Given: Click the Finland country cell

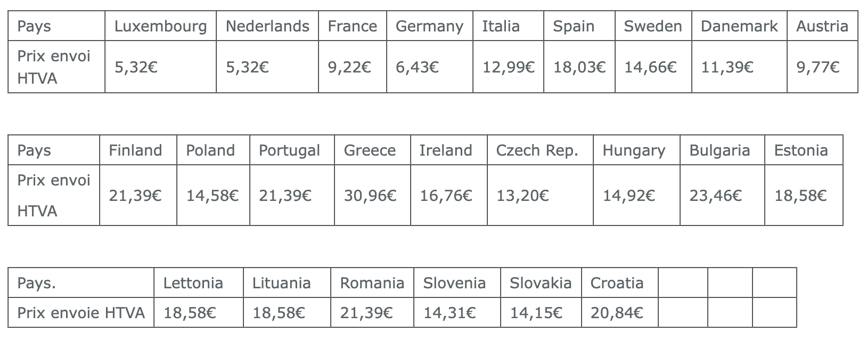Looking at the screenshot, I should pos(138,150).
